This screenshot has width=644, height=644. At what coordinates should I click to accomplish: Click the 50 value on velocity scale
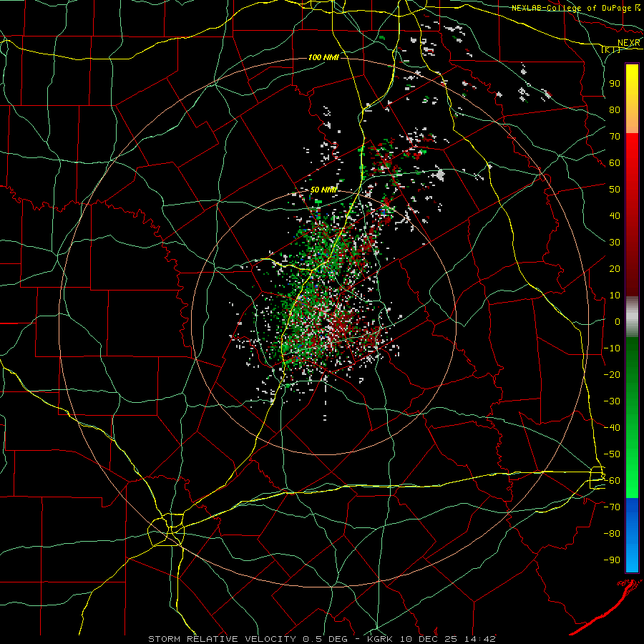click(615, 190)
